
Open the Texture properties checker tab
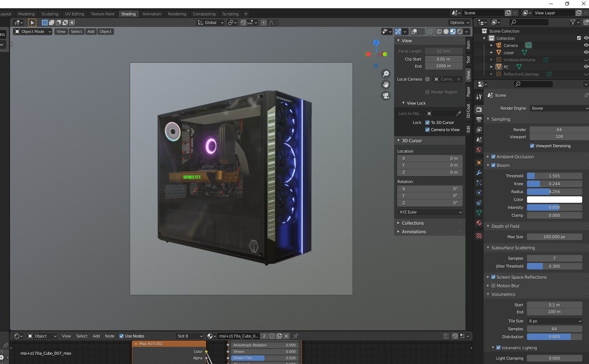pyautogui.click(x=479, y=236)
